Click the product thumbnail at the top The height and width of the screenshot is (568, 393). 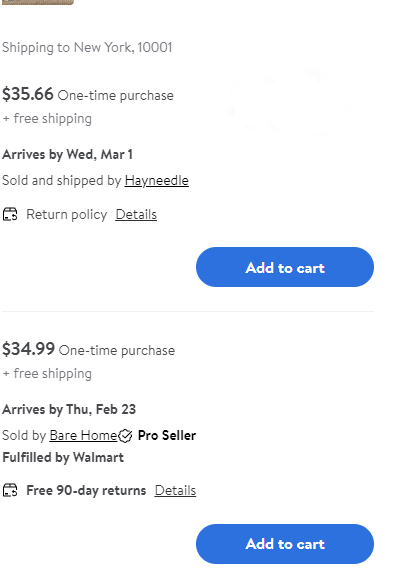click(38, 2)
